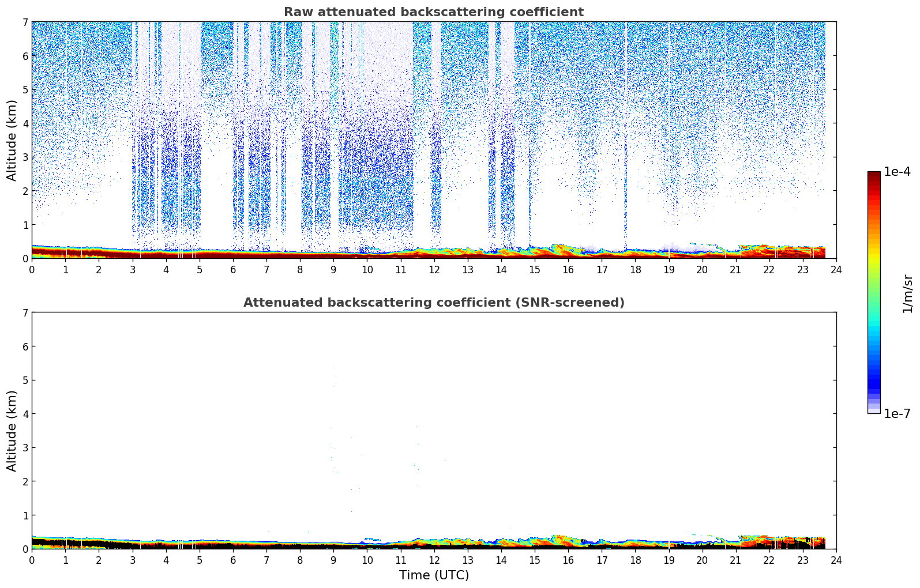Click the colorbar's '1e-4' maximum label
The image size is (920, 588).
coord(897,172)
